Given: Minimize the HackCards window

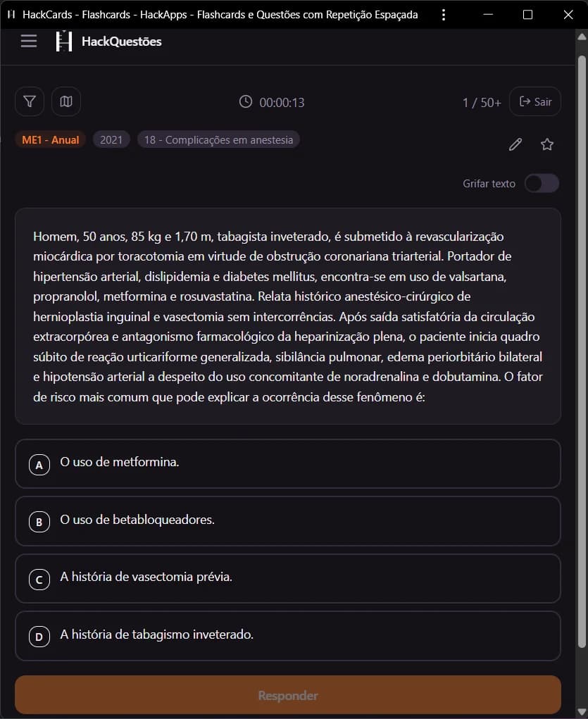Looking at the screenshot, I should click(x=488, y=15).
